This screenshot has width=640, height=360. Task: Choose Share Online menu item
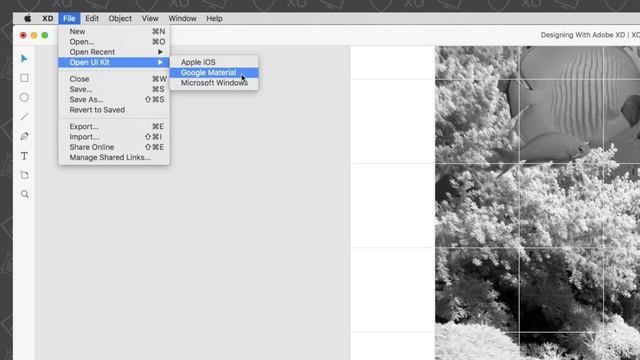(114, 147)
